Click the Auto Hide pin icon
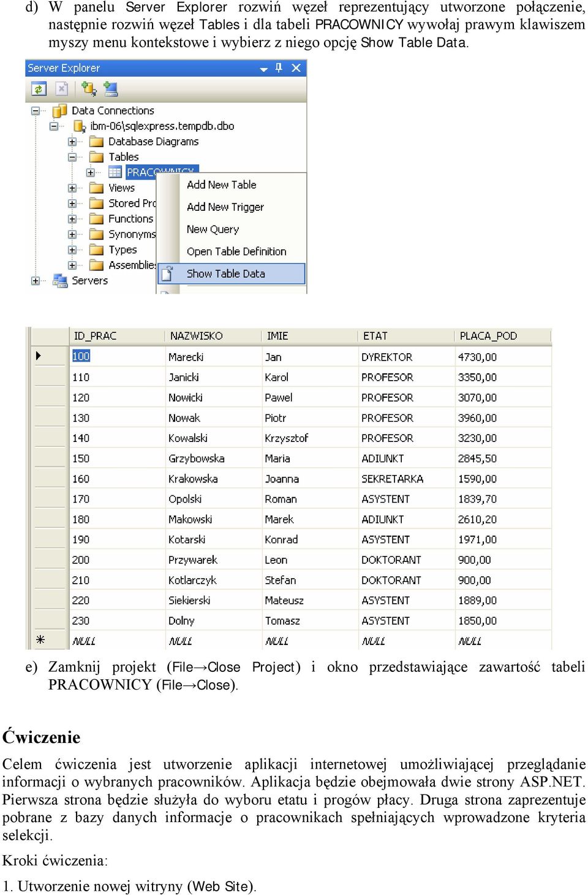This screenshot has height=895, width=588. tap(279, 67)
